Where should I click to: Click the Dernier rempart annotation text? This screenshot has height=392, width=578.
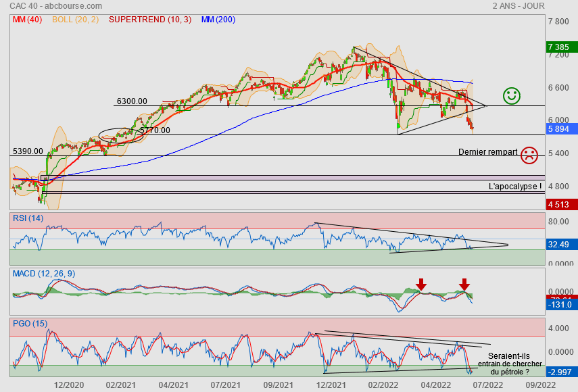point(487,153)
